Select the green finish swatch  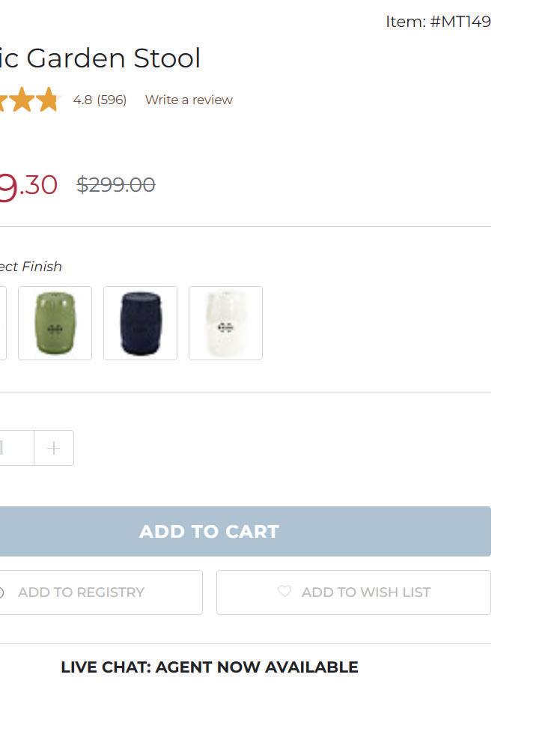click(55, 323)
